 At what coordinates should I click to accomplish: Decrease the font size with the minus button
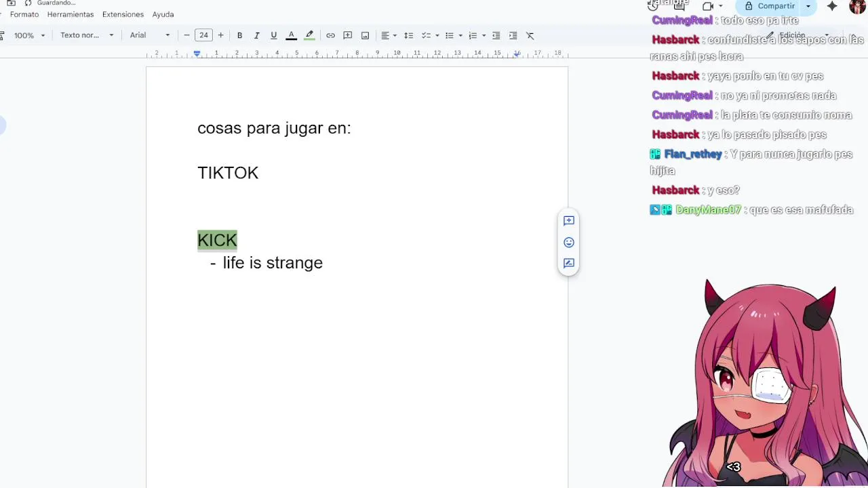(186, 35)
